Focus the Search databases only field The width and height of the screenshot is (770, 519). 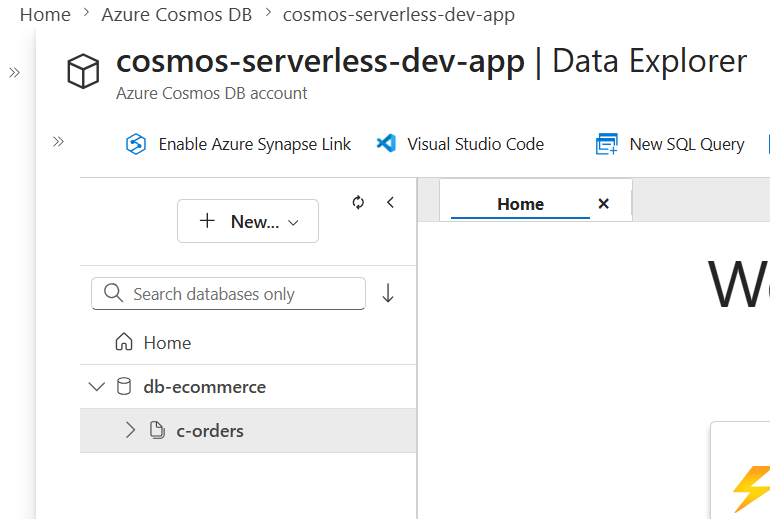[x=228, y=294]
